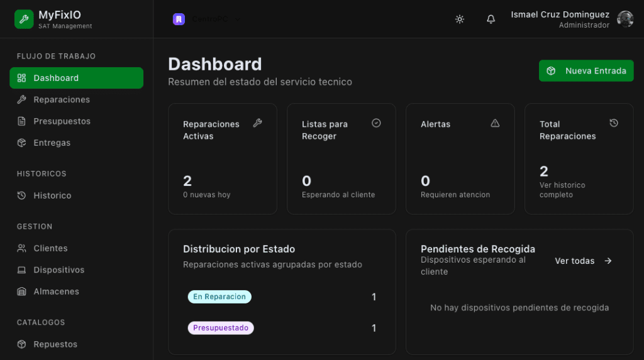644x360 pixels.
Task: Click the Total Reparaciones card title
Action: pos(568,130)
